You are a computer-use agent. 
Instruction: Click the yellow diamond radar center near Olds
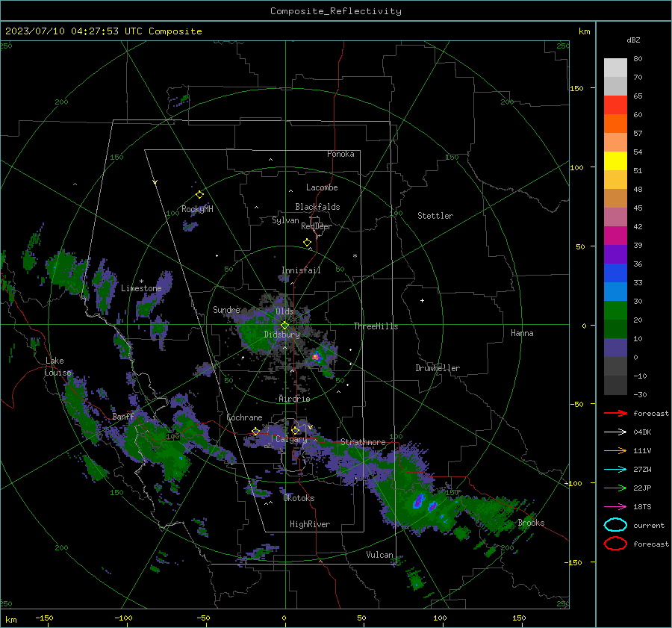[x=285, y=326]
